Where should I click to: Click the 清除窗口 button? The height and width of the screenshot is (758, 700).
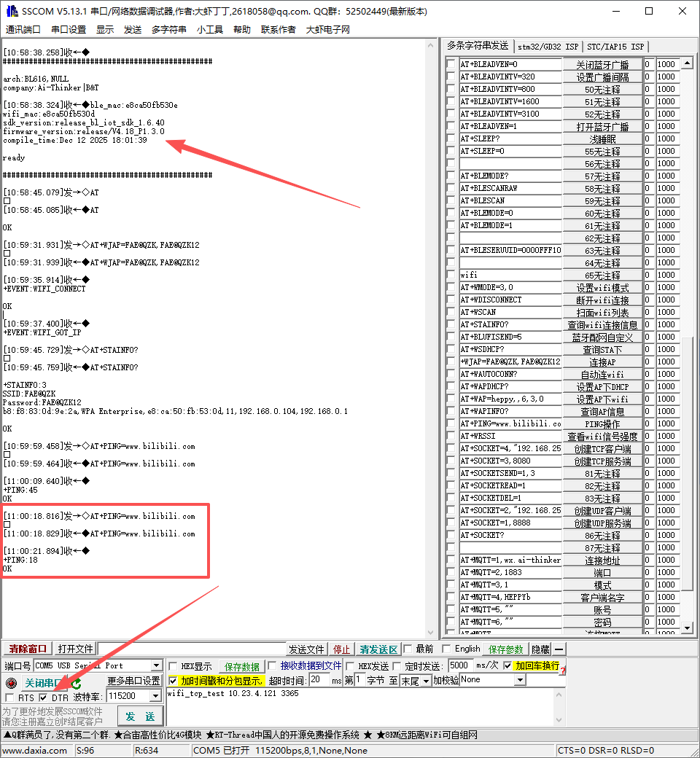click(28, 649)
